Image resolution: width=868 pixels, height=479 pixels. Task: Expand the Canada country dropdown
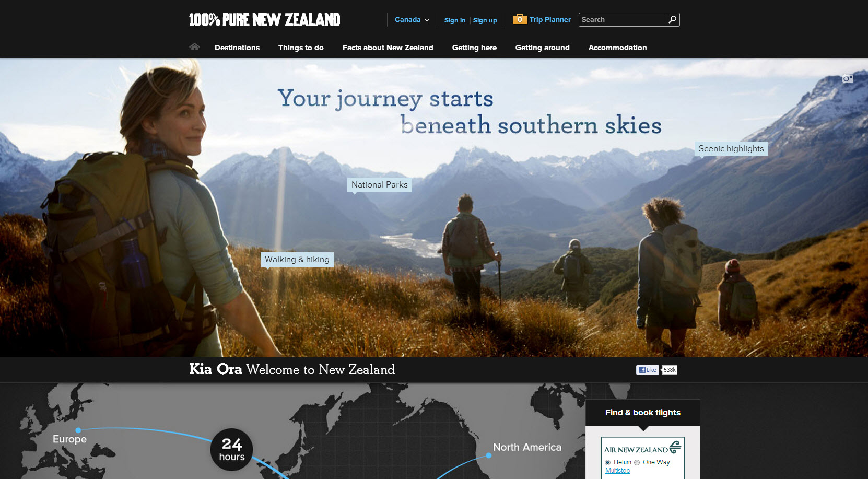(412, 20)
